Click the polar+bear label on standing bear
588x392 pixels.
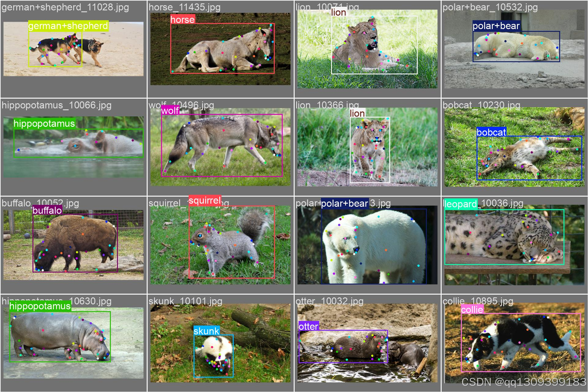coord(345,203)
